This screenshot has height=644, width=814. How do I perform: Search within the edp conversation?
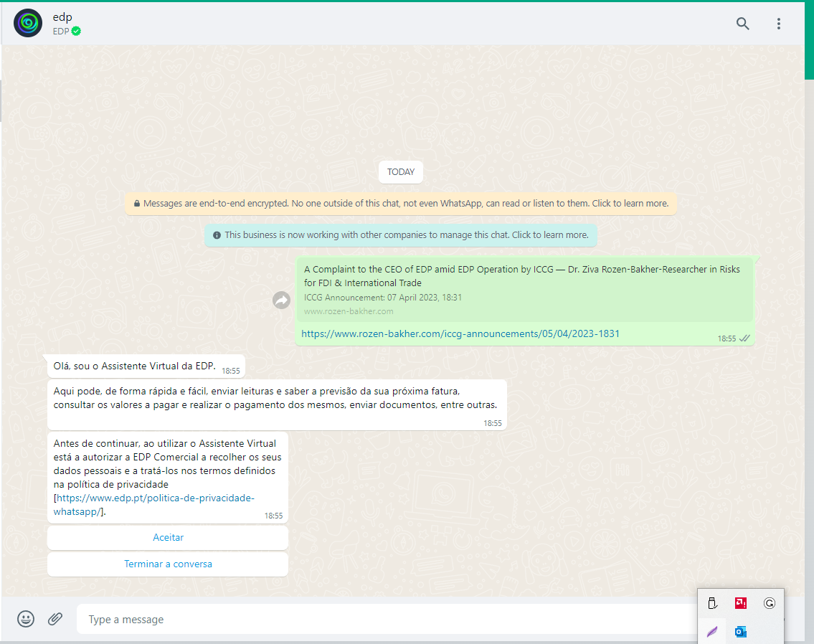tap(742, 23)
